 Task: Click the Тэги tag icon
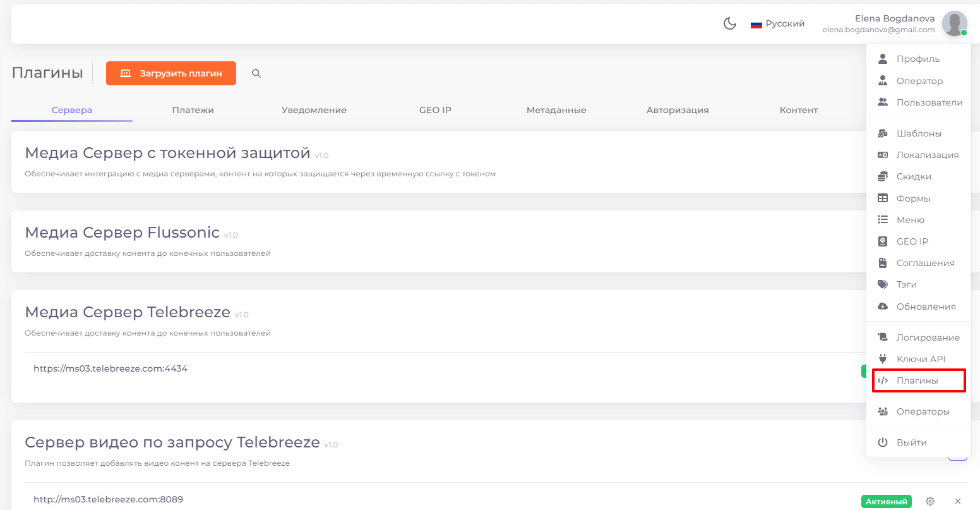point(883,284)
